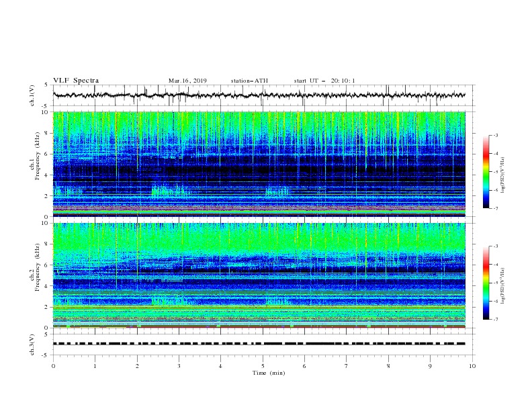Image resolution: width=532 pixels, height=411 pixels.
Task: Click the "ch.1(V)" waveform axis label
Action: point(32,95)
